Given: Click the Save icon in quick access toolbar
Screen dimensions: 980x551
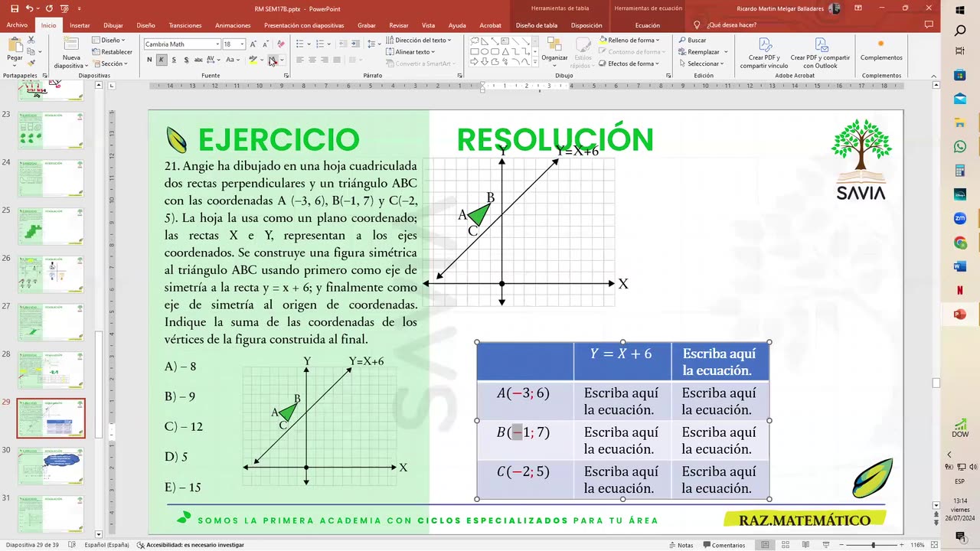Looking at the screenshot, I should tap(13, 8).
